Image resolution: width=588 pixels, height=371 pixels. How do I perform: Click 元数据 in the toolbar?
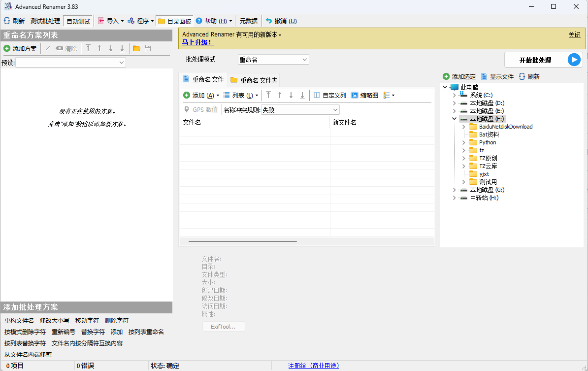(248, 21)
